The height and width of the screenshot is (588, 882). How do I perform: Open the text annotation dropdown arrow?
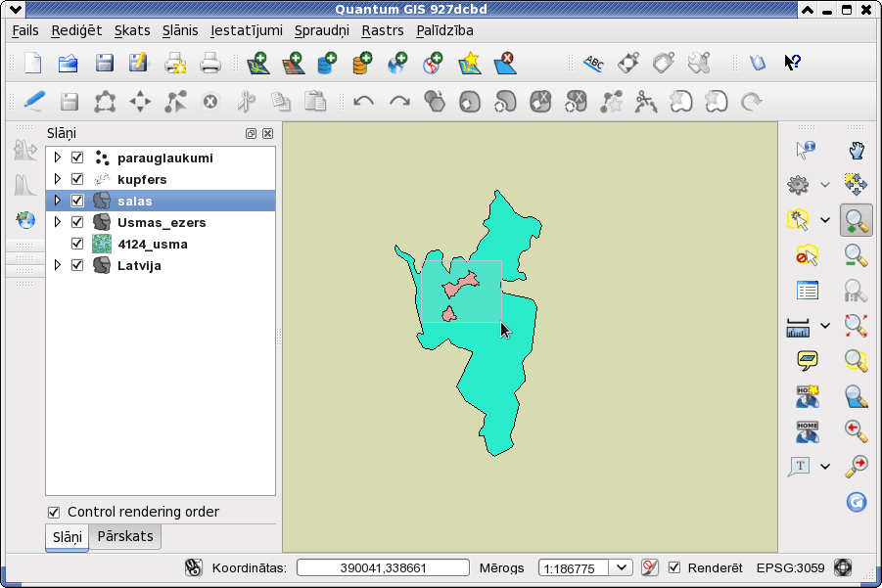pos(824,466)
